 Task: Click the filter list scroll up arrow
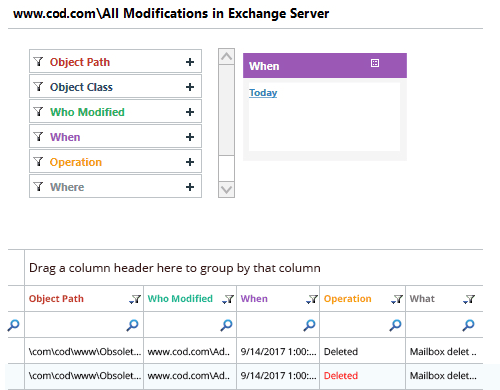tap(227, 57)
